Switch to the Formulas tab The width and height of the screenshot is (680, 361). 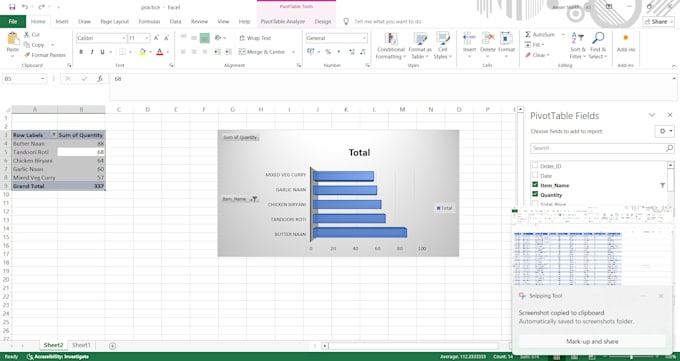(x=149, y=21)
